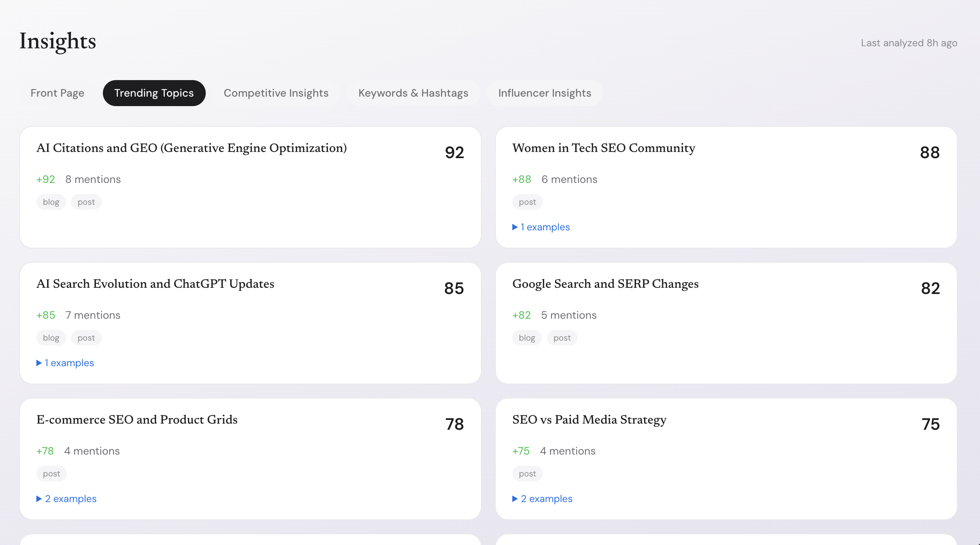This screenshot has height=545, width=980.
Task: Click the Google Search and SERP Changes title
Action: 605,284
